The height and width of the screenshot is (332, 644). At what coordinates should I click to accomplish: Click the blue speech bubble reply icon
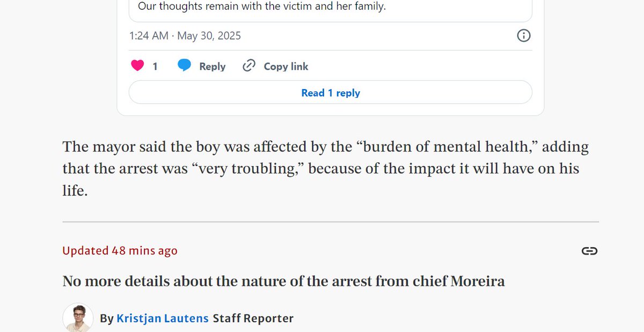tap(185, 66)
